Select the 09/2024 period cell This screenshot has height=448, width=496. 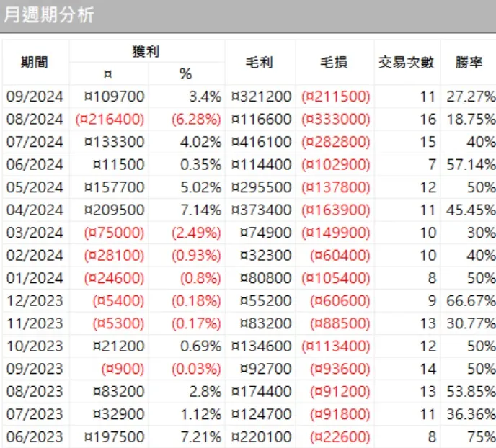[35, 97]
